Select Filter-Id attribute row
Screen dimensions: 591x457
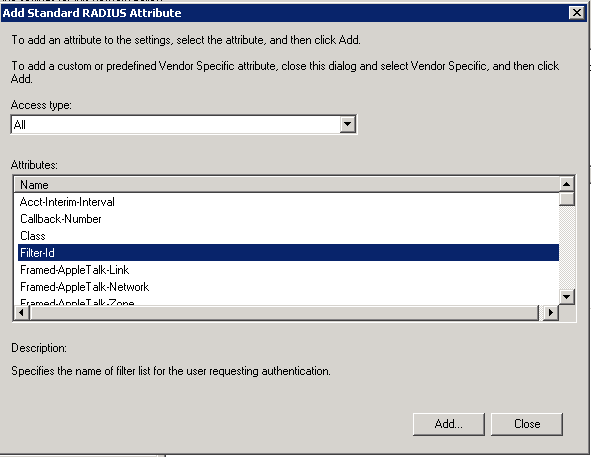pos(288,253)
